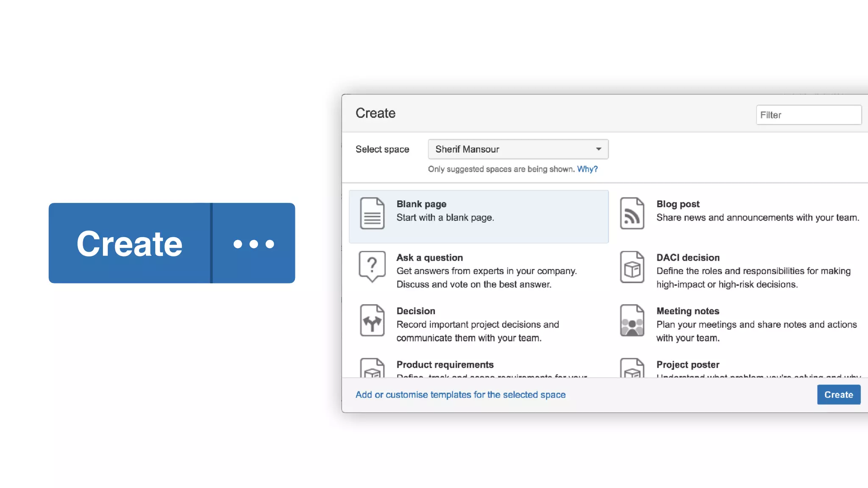868x488 pixels.
Task: Click into the Filter text field
Action: (808, 115)
